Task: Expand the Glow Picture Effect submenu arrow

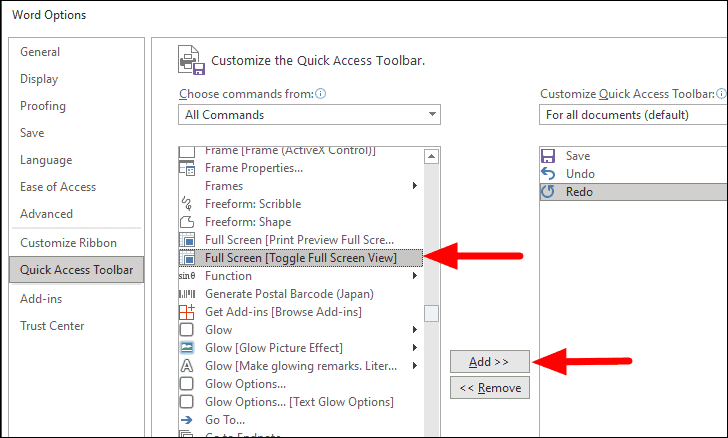Action: [415, 348]
